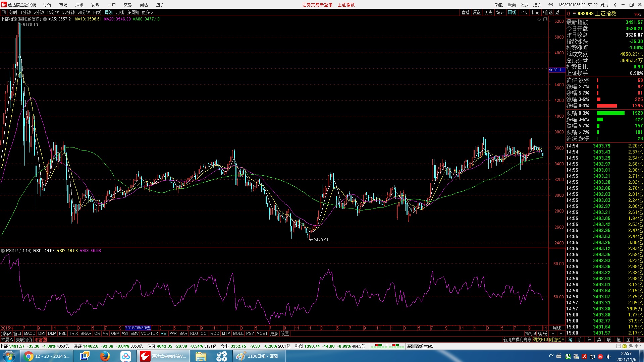Click the red HP tray icon
This screenshot has height=362, width=644.
(600, 357)
